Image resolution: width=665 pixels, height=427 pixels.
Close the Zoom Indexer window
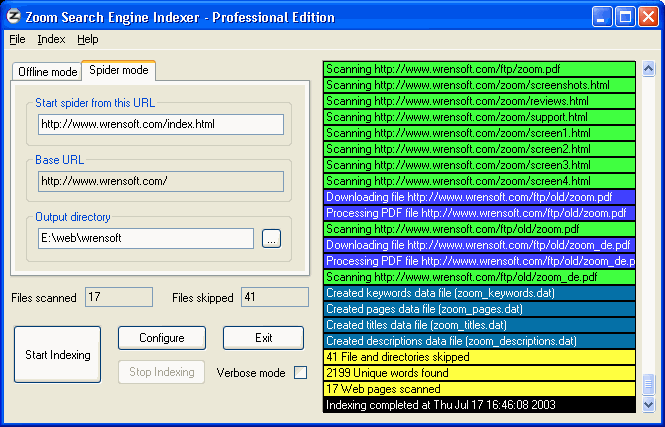pyautogui.click(x=648, y=17)
